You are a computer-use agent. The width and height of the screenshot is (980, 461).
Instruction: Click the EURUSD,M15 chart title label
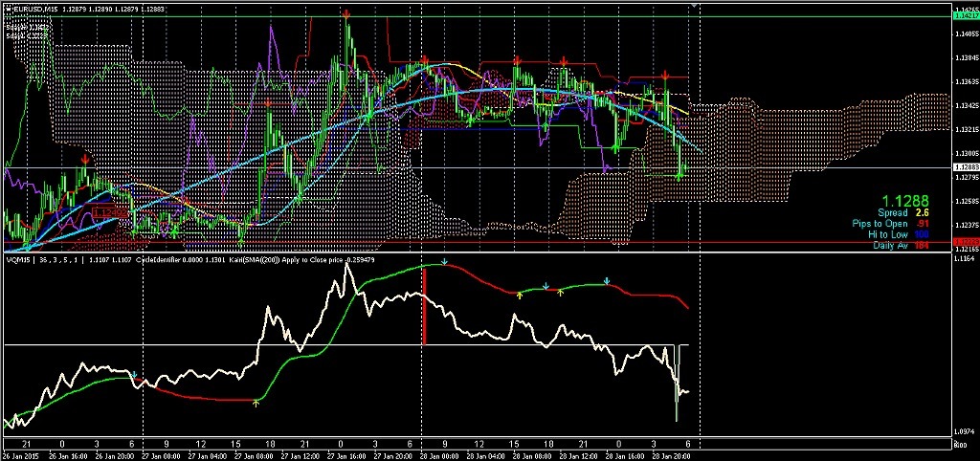tap(41, 9)
